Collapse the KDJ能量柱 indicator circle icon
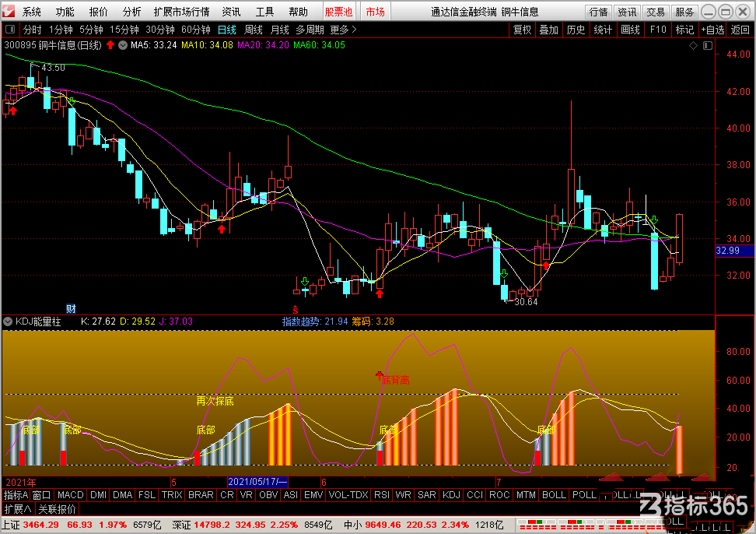The image size is (756, 534). (x=8, y=321)
